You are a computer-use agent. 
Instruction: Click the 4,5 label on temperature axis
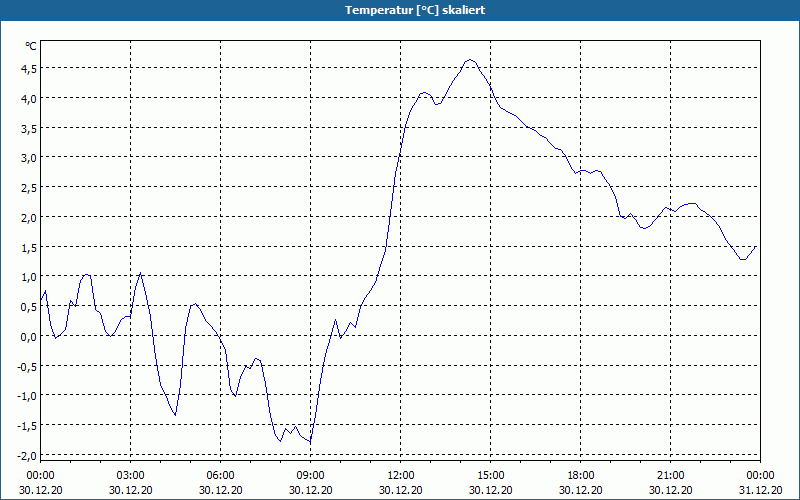pyautogui.click(x=29, y=69)
